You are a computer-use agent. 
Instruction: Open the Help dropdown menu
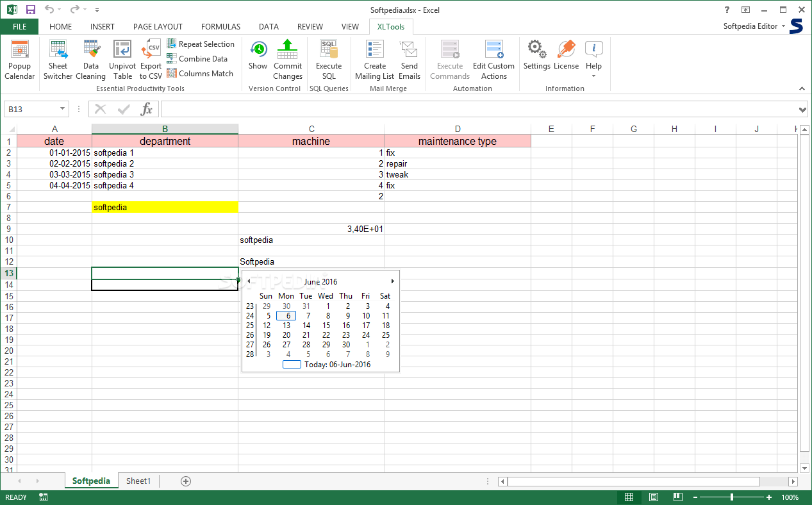(593, 60)
